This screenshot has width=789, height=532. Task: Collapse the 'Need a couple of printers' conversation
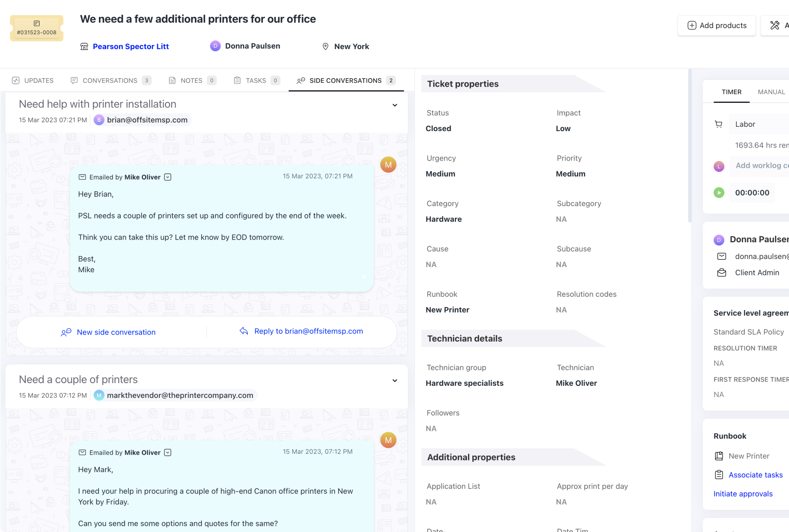click(x=394, y=380)
